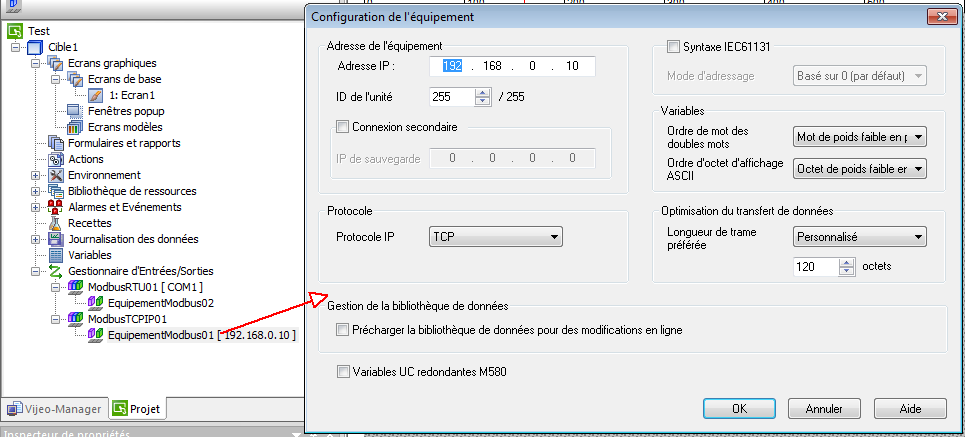This screenshot has height=437, width=965.
Task: Open help with the Aide button
Action: 910,409
